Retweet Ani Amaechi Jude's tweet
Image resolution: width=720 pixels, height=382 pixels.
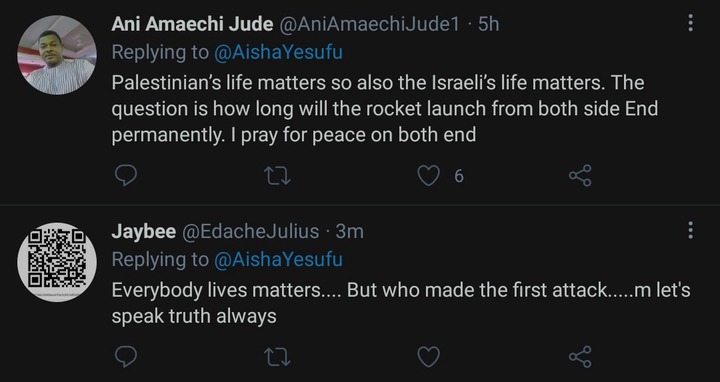pyautogui.click(x=278, y=176)
